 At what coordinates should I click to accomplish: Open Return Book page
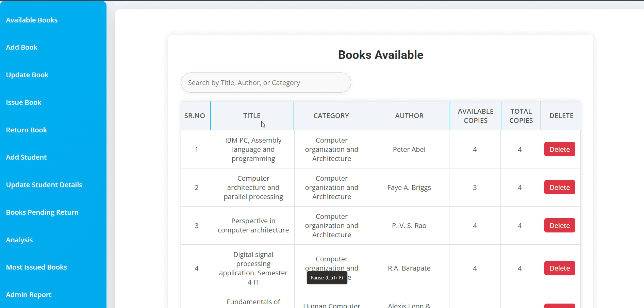(27, 130)
